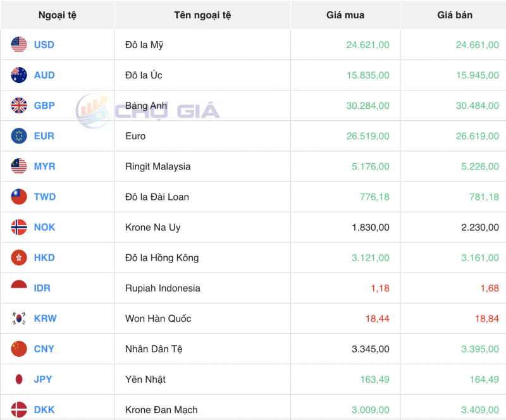This screenshot has height=420, width=506.
Task: Click the Australian flag icon
Action: pos(19,75)
